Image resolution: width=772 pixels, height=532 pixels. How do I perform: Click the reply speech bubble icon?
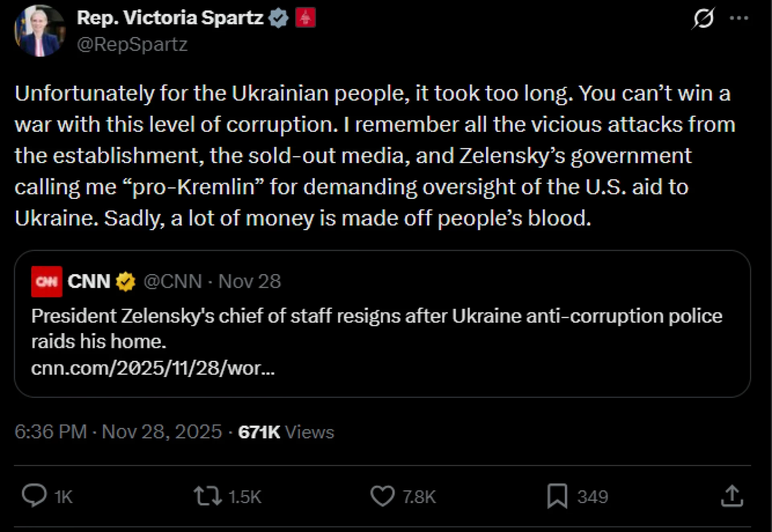(x=34, y=495)
